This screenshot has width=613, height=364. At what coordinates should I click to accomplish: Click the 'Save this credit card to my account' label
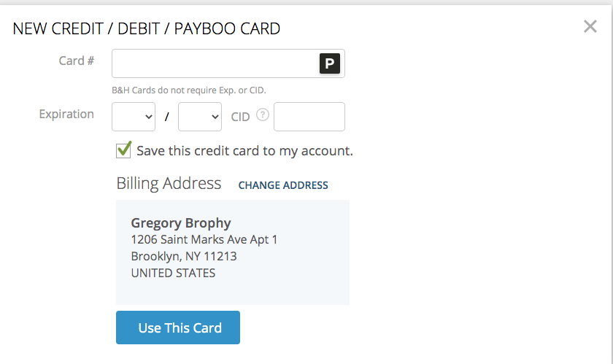click(244, 151)
